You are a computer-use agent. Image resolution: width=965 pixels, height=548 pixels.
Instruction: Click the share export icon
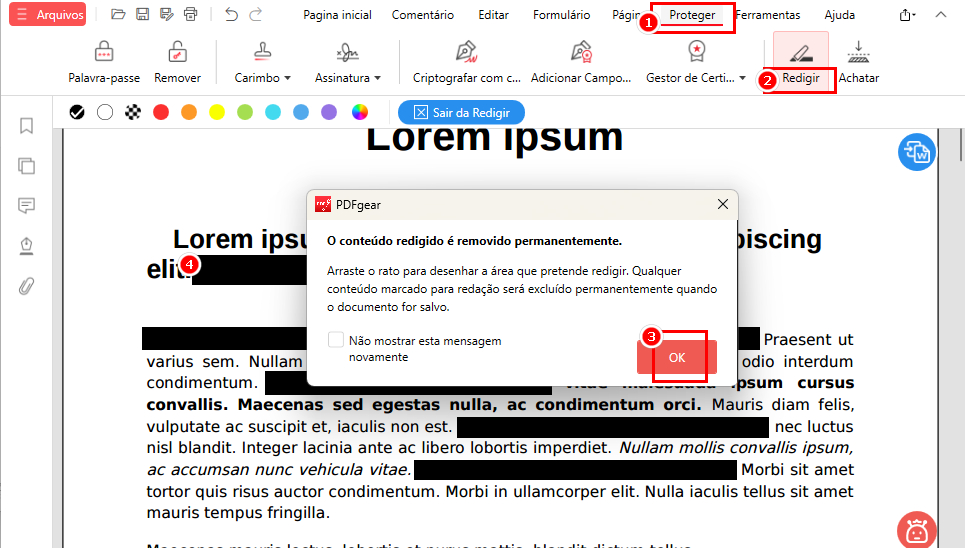point(907,15)
